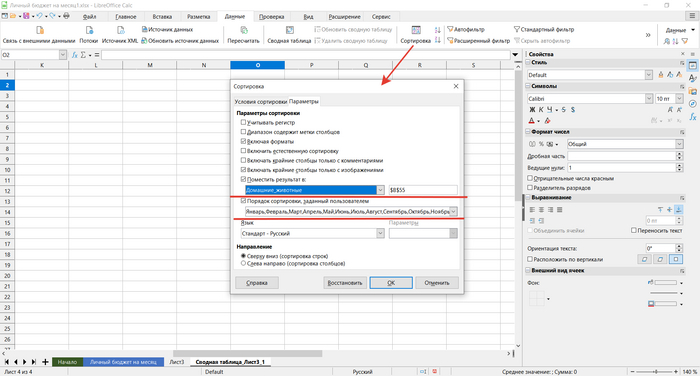The width and height of the screenshot is (700, 376).
Task: Toggle Порядок сортировки, заданный пользователем
Action: [x=243, y=201]
